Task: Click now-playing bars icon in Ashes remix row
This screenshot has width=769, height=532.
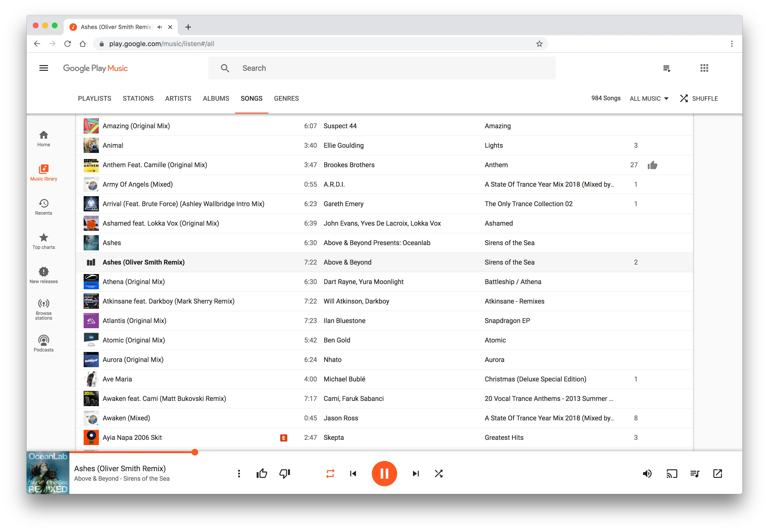Action: 91,262
